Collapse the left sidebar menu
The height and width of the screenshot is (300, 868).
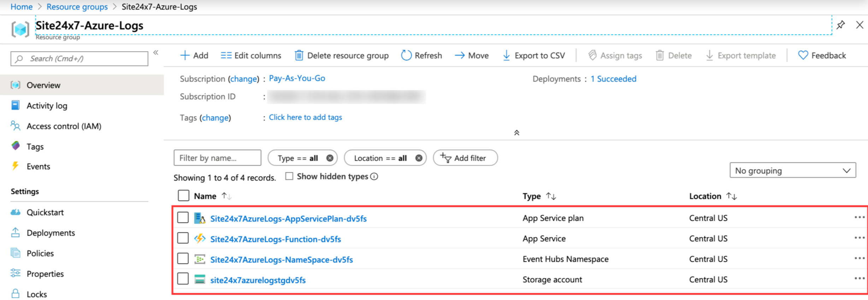click(x=156, y=53)
